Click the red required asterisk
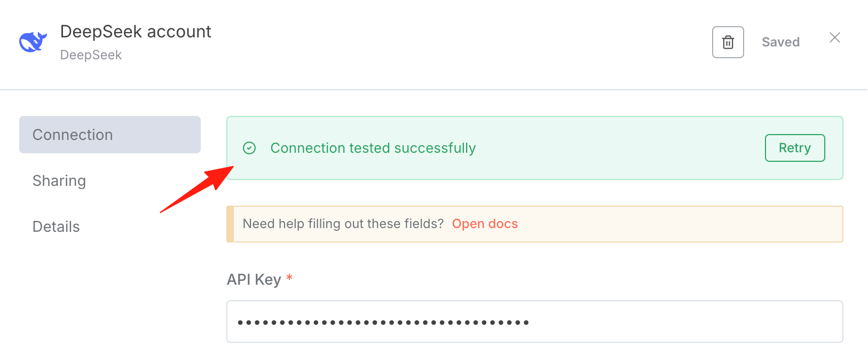Screen dimensions: 868x360 tap(289, 277)
